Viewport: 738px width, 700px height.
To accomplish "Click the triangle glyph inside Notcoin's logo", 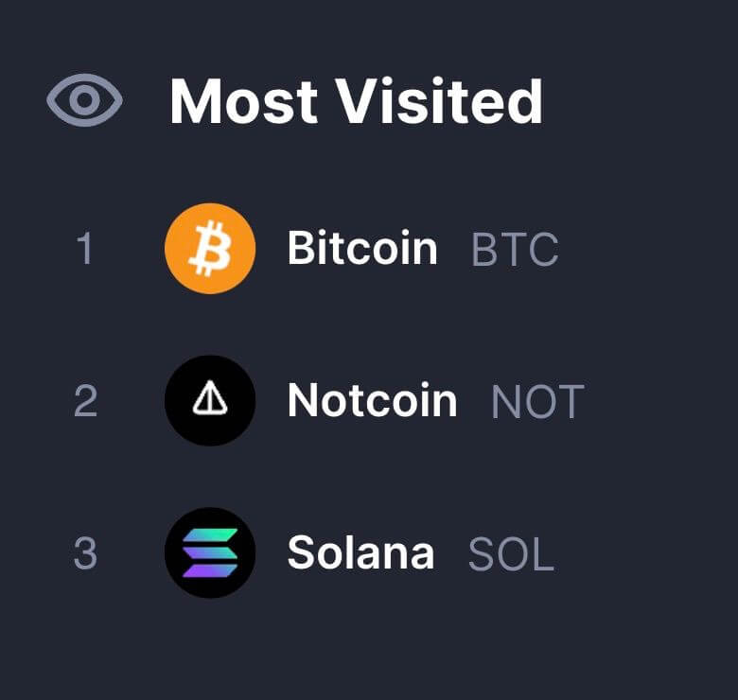I will [210, 401].
